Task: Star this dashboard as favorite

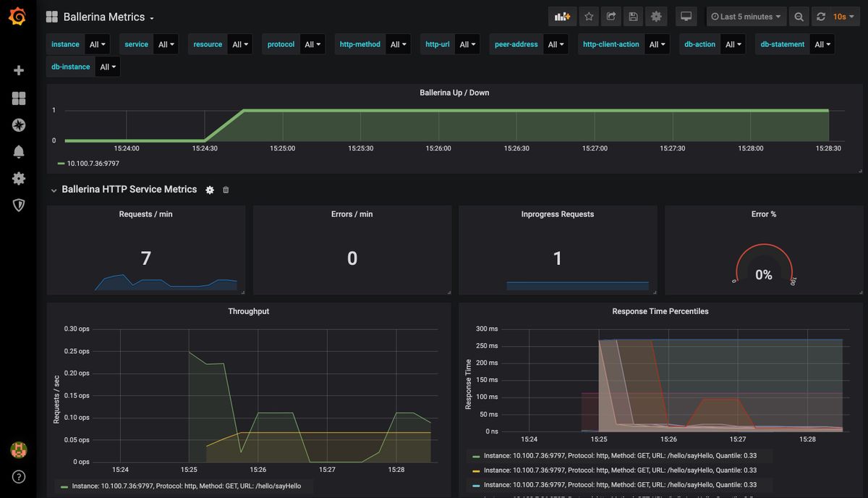Action: [x=589, y=17]
